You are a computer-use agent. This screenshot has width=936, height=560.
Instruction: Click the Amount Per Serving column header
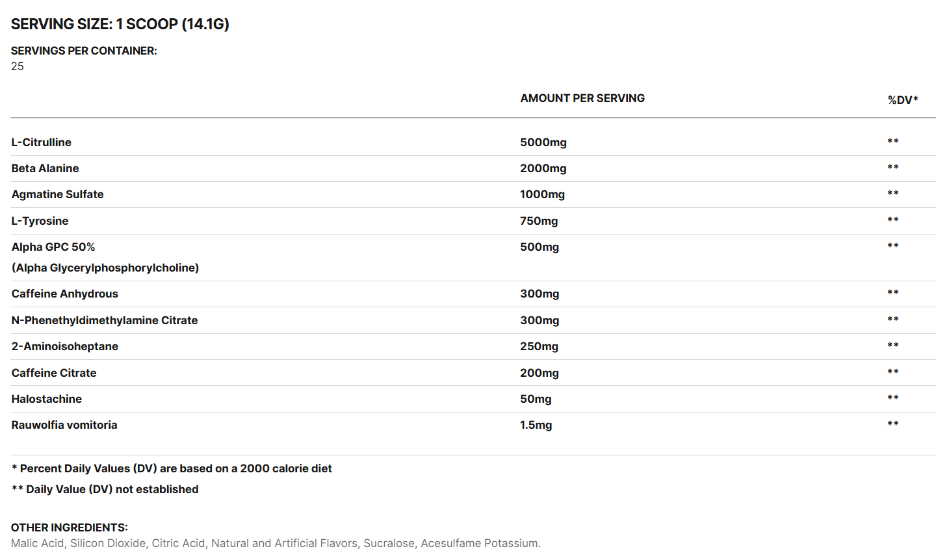click(582, 98)
